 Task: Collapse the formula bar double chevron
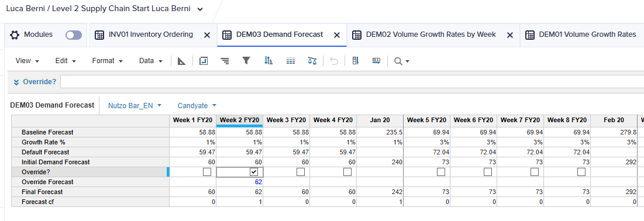click(x=16, y=82)
